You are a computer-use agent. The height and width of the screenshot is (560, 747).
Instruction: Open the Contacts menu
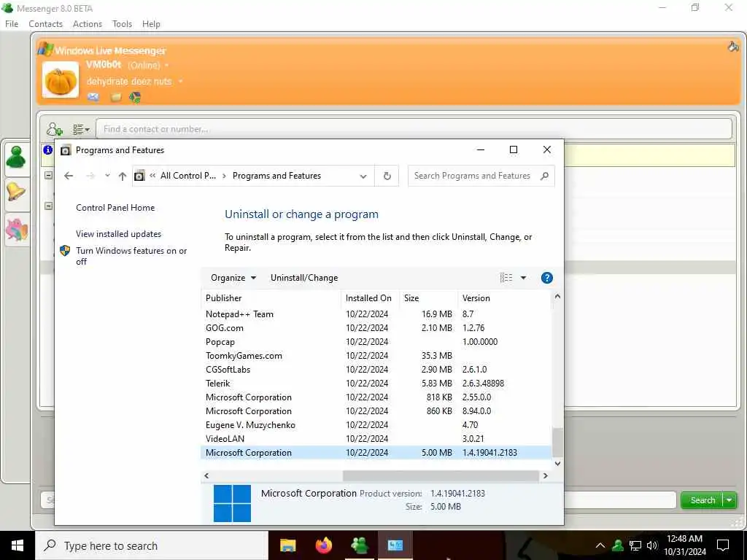coord(45,24)
